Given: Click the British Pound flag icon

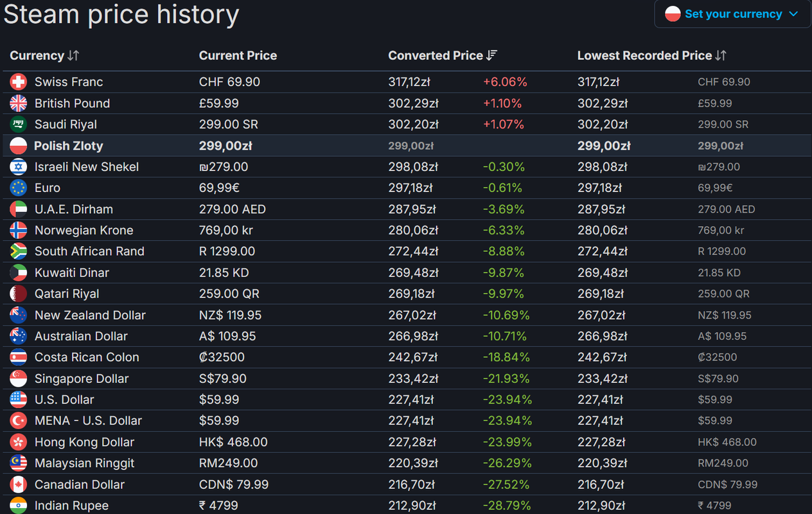Looking at the screenshot, I should coord(19,103).
